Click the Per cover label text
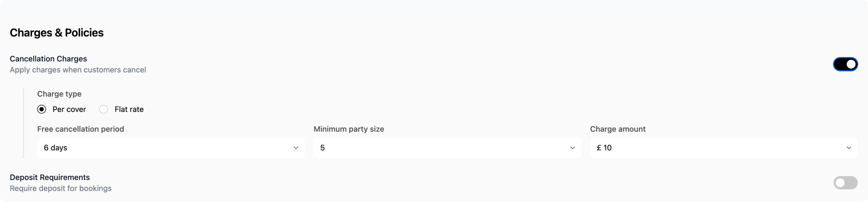The image size is (868, 202). point(69,109)
